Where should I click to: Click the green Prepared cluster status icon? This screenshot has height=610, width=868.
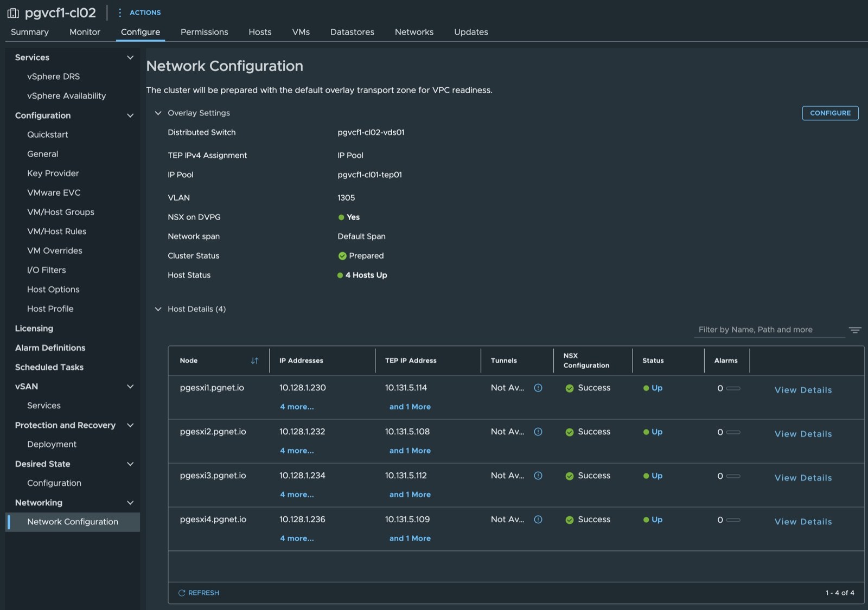pos(342,256)
